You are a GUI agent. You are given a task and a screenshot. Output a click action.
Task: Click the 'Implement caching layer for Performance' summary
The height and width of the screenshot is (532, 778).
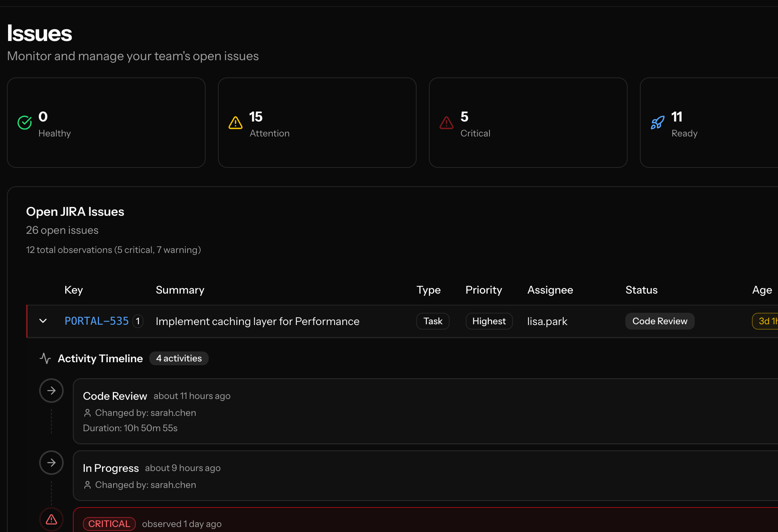257,321
